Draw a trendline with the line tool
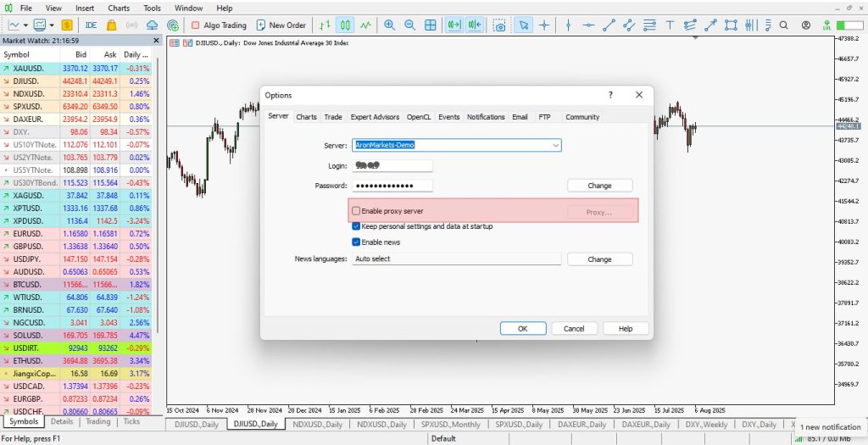Screen dimensions: 868x445 tap(609, 25)
